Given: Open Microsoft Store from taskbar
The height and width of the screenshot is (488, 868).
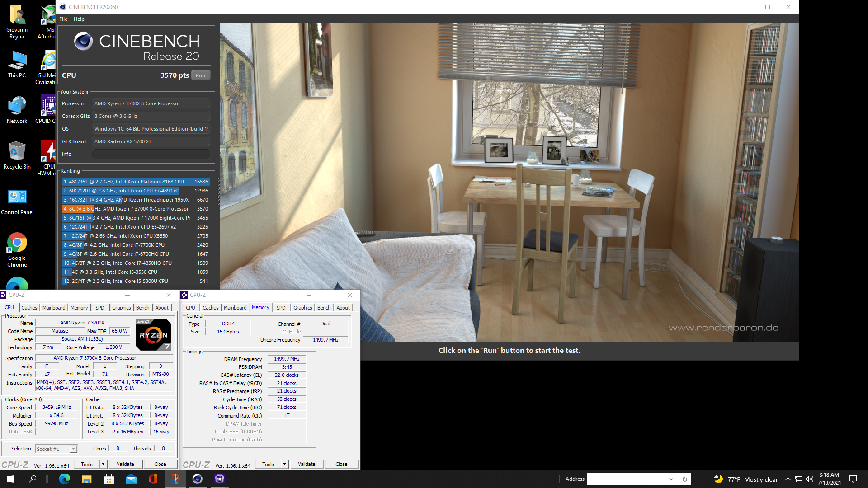Looking at the screenshot, I should (x=109, y=479).
